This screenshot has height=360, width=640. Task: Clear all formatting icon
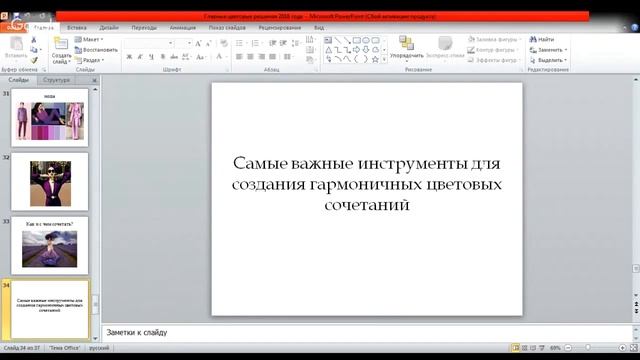point(224,43)
